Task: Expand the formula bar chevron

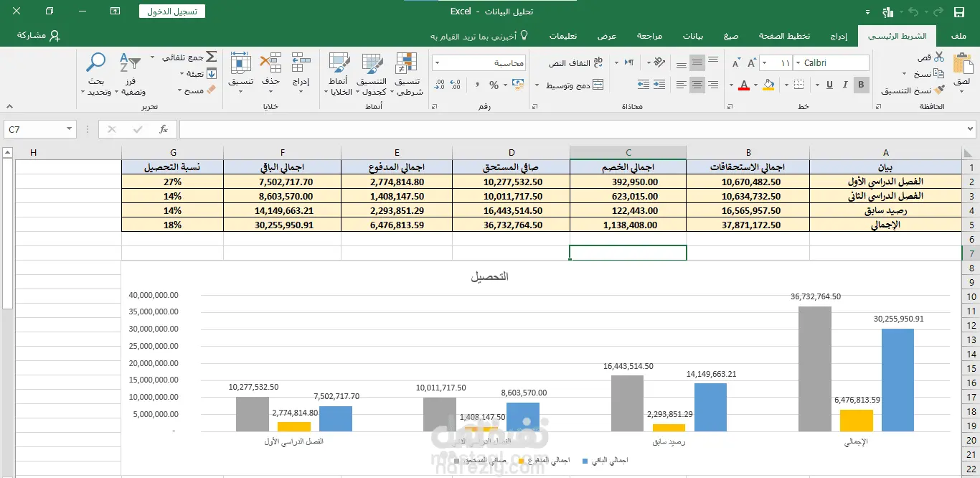Action: point(971,129)
